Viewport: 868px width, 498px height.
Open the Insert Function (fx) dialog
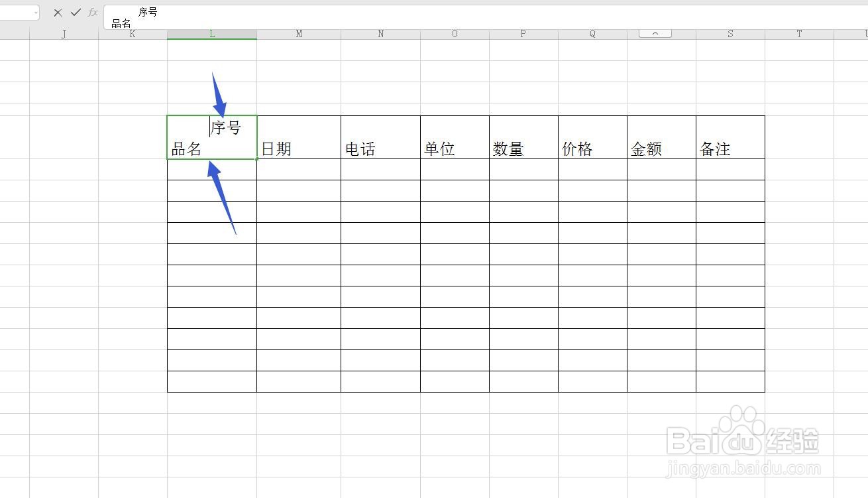point(92,12)
